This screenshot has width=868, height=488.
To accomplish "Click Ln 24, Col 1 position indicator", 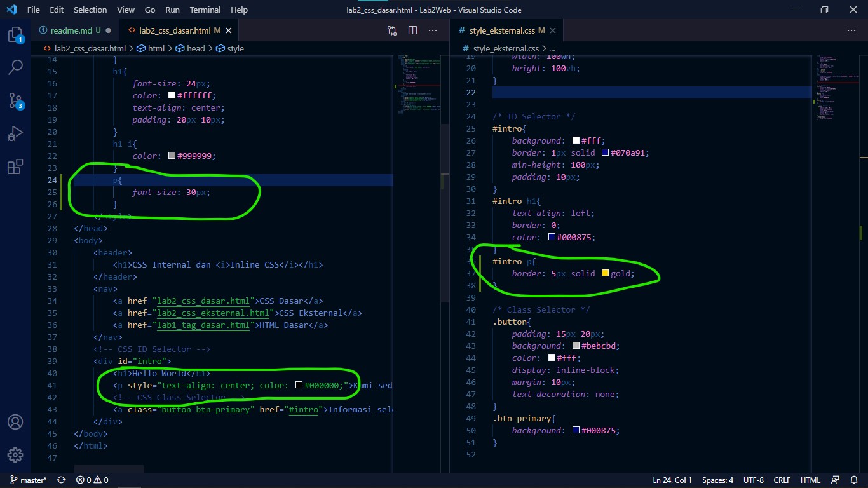I will [x=672, y=480].
